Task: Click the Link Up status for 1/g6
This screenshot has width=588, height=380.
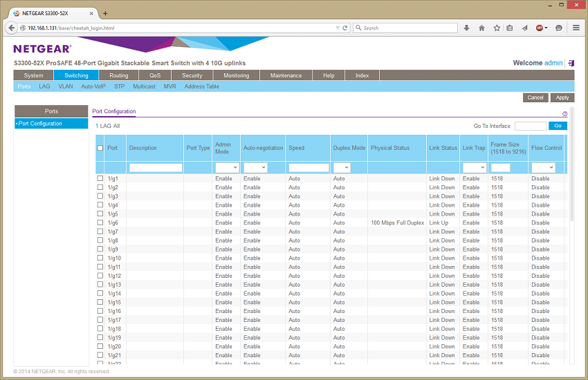Action: (x=439, y=222)
